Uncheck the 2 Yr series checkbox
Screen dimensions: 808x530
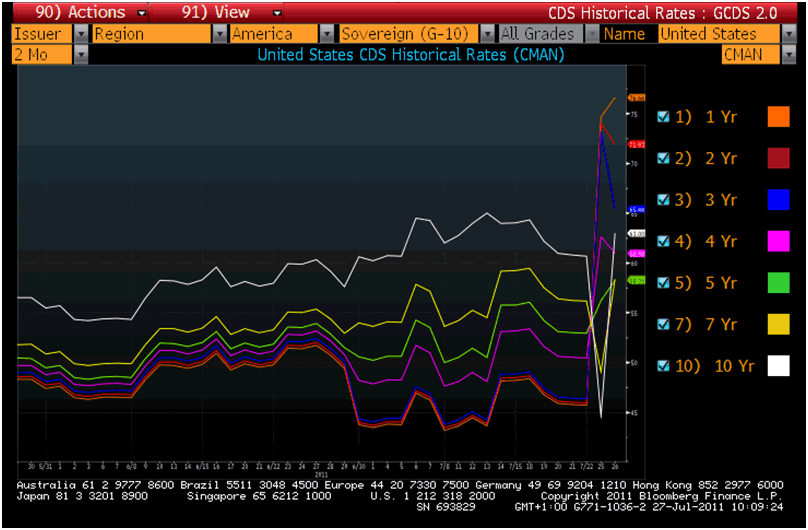tap(664, 158)
